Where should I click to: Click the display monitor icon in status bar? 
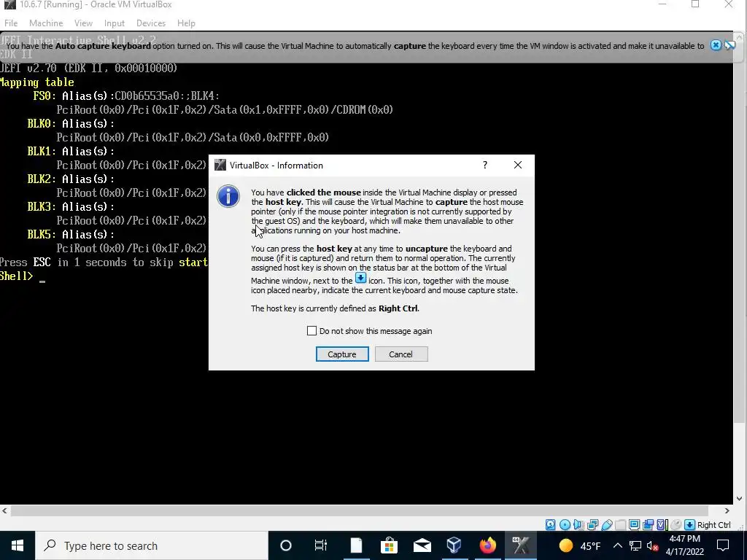[634, 525]
